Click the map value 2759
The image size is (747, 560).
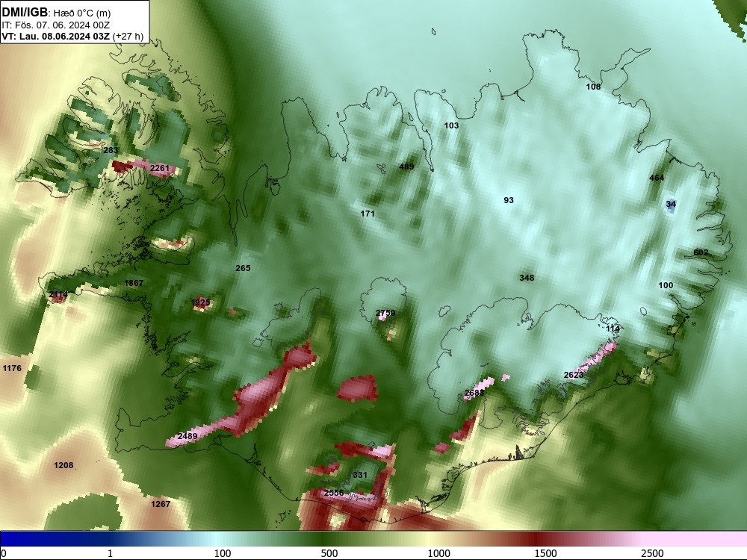(x=385, y=313)
